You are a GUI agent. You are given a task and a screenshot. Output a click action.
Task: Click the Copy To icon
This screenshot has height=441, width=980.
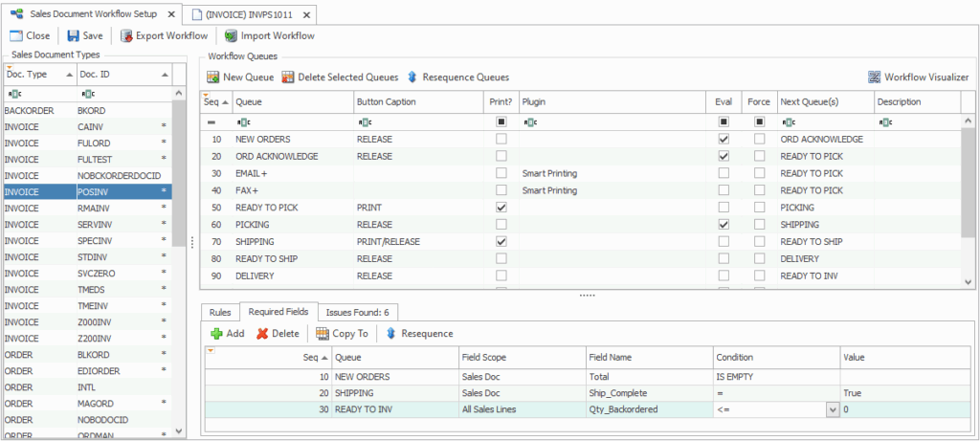323,334
